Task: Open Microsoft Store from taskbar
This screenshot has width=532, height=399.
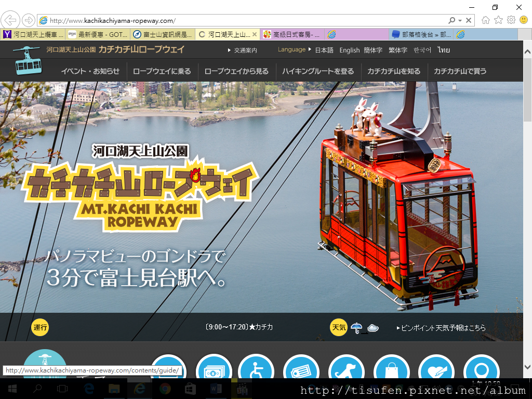Action: tap(190, 389)
